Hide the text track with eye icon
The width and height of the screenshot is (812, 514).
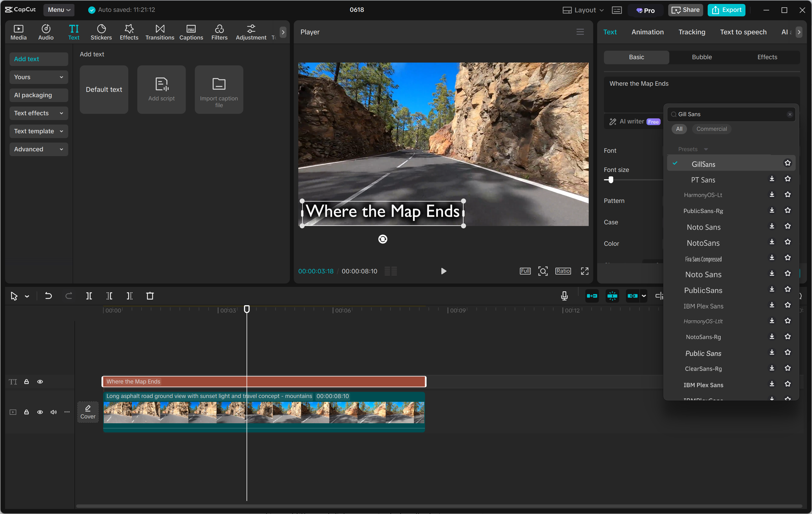(40, 382)
